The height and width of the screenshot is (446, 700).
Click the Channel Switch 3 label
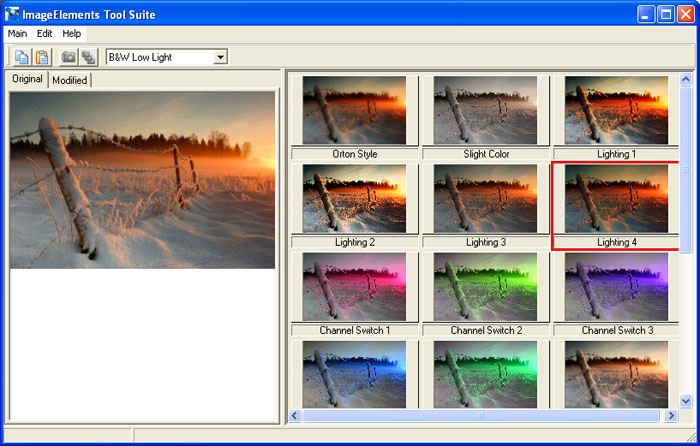click(x=616, y=330)
